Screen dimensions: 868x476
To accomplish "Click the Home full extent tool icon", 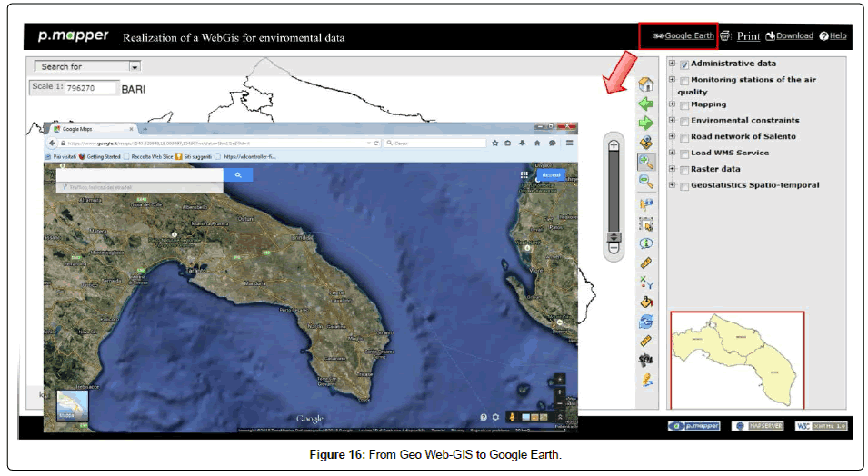I will (x=646, y=84).
